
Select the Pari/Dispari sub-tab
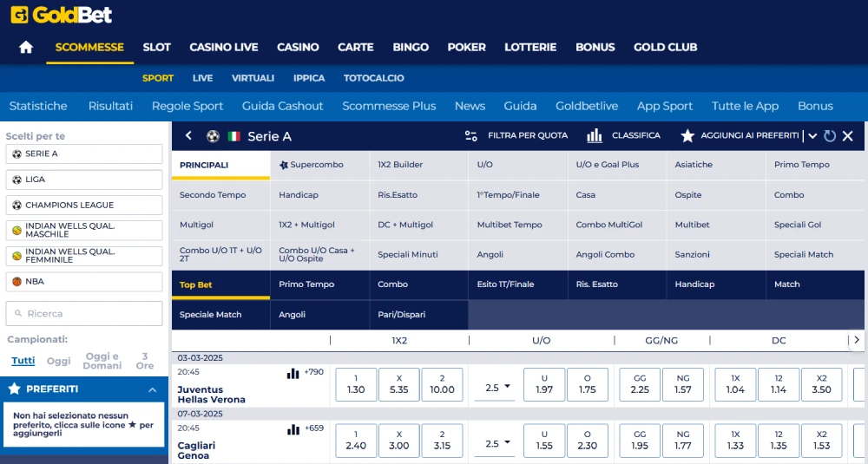point(418,315)
